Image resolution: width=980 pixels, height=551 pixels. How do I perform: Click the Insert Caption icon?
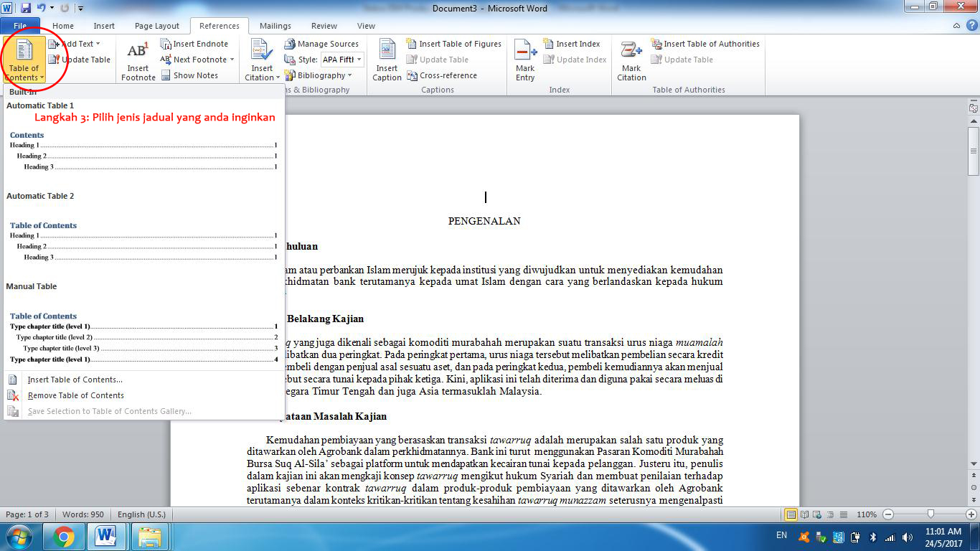tap(387, 60)
